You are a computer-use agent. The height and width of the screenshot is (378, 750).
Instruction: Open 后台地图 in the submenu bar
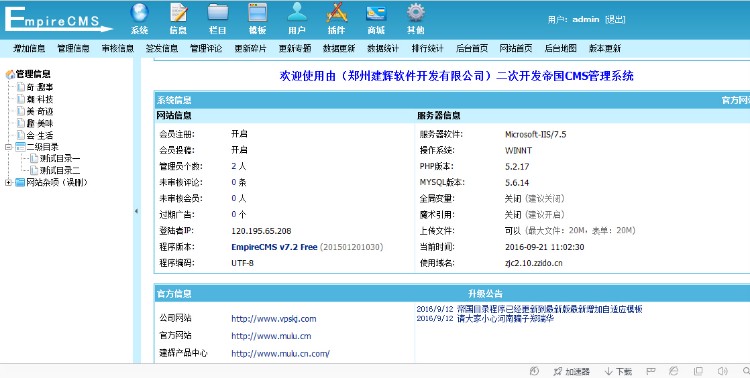(x=561, y=48)
